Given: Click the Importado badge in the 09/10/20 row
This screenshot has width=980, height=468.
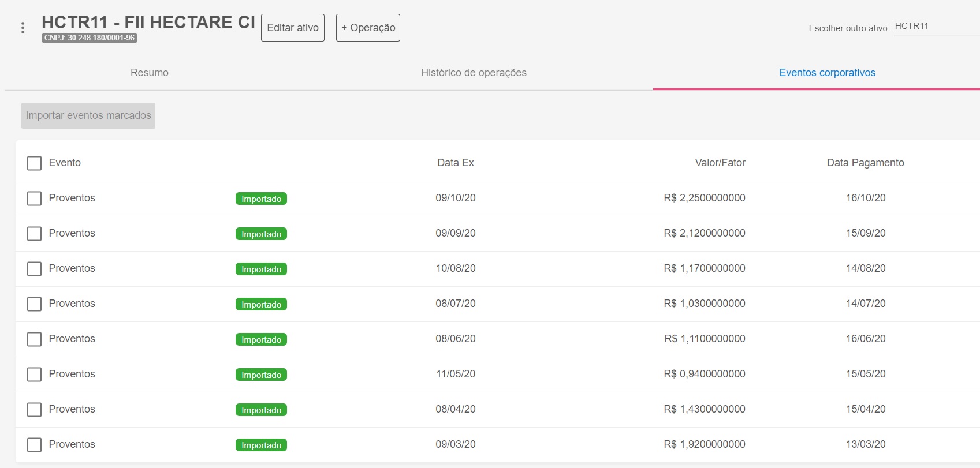Looking at the screenshot, I should coord(261,199).
